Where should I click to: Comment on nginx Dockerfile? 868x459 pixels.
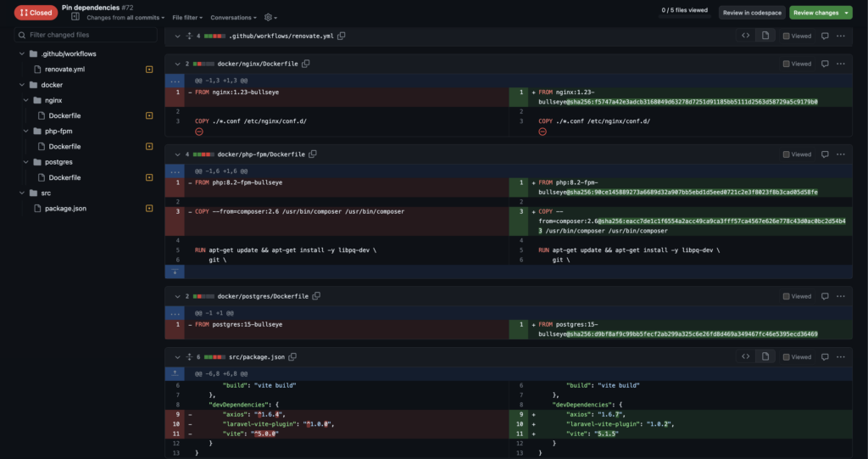[x=825, y=64]
